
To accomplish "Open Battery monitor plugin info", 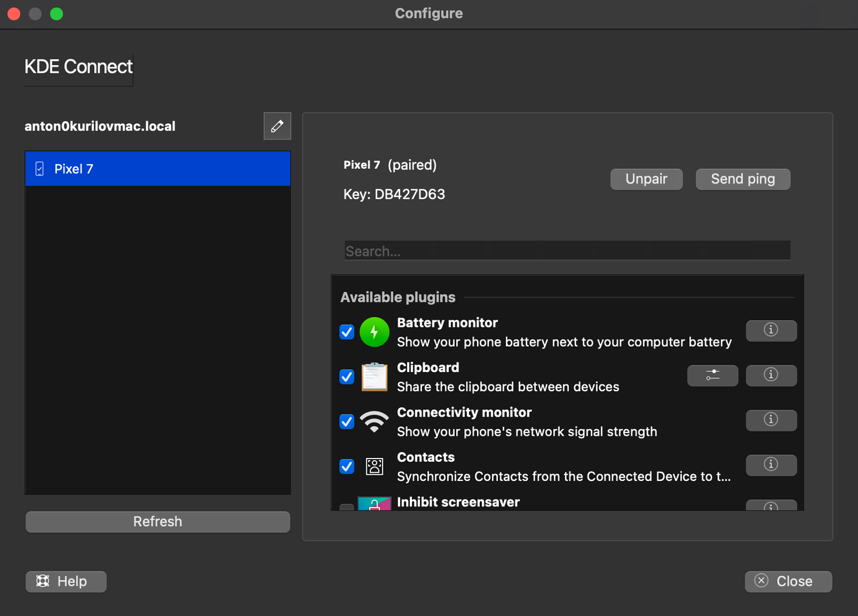I will point(771,330).
